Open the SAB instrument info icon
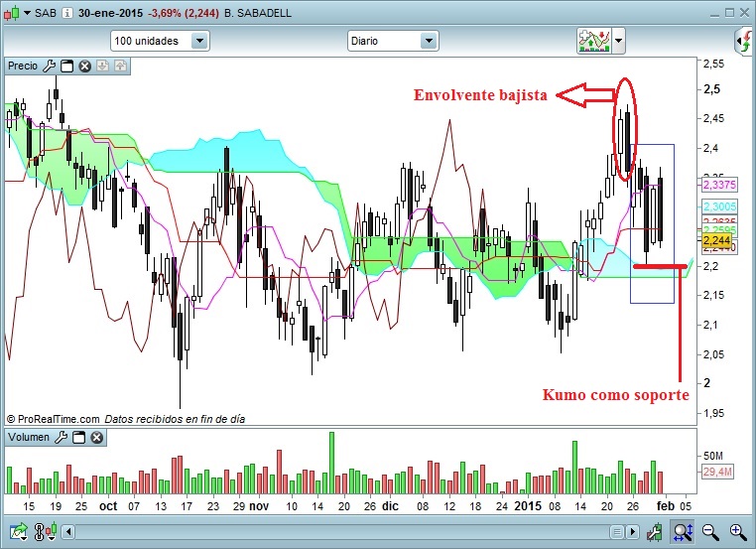This screenshot has height=549, width=756. point(67,13)
